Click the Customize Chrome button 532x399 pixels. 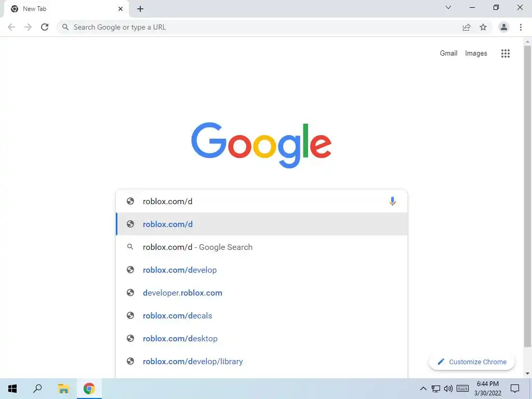472,362
